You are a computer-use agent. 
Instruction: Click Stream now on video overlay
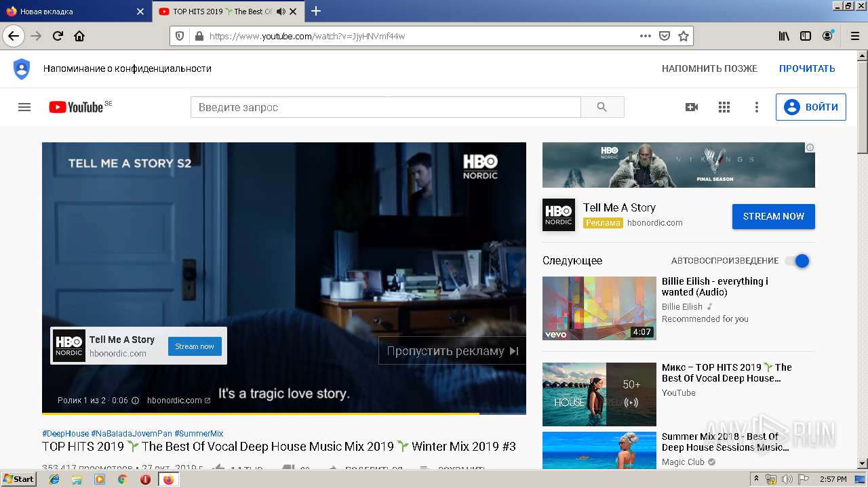[x=195, y=346]
